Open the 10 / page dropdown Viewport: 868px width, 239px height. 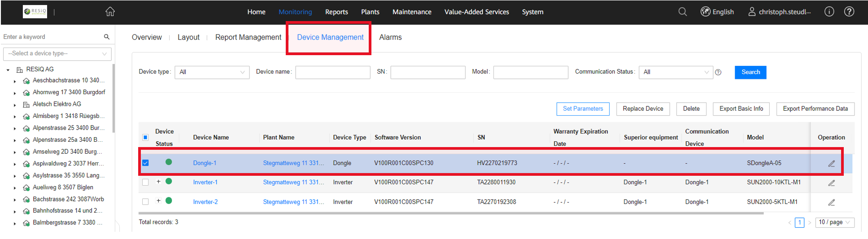[834, 222]
